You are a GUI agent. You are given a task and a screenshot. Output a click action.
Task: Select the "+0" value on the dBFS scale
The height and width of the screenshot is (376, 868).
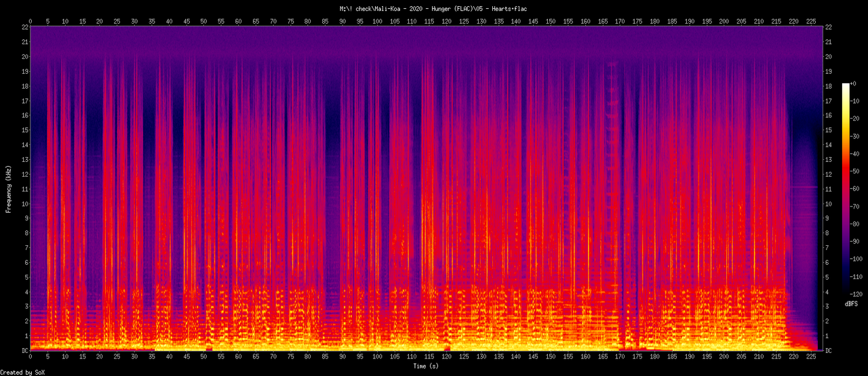(854, 83)
